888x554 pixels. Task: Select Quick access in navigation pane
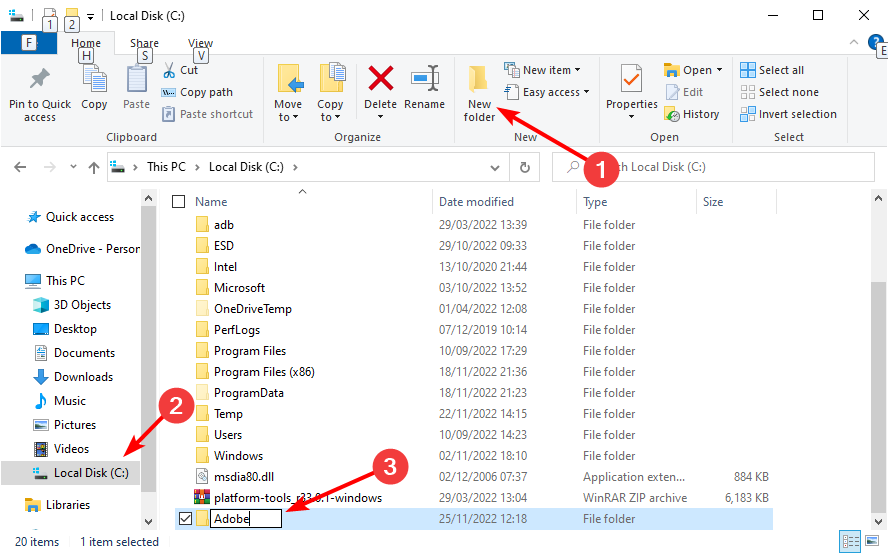click(71, 218)
